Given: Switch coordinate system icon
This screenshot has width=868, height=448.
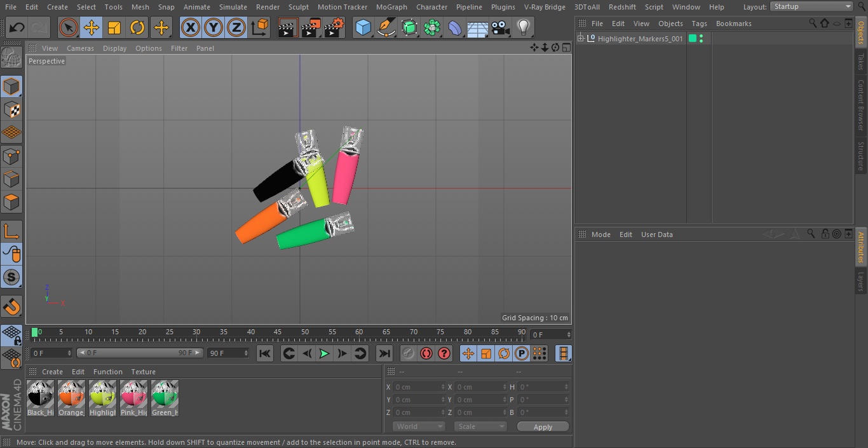Looking at the screenshot, I should tap(260, 27).
